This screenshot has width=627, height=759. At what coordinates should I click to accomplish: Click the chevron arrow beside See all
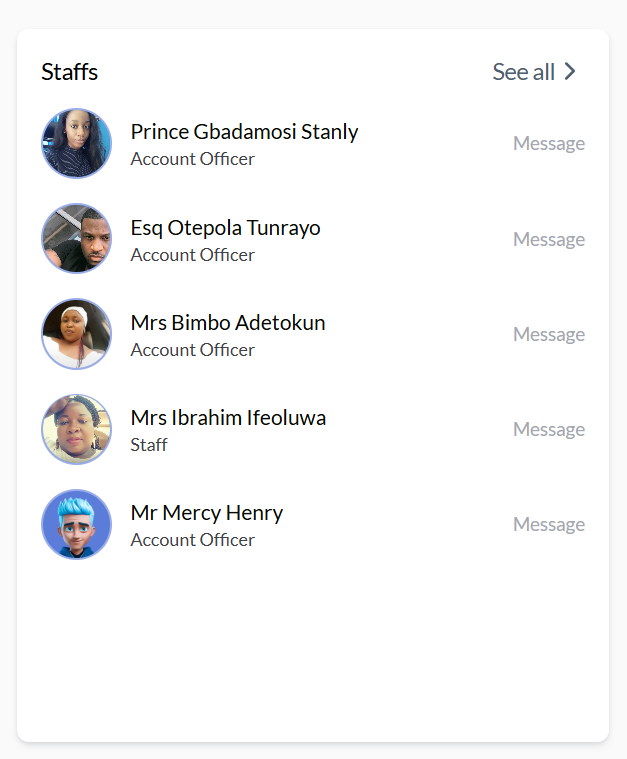click(570, 72)
